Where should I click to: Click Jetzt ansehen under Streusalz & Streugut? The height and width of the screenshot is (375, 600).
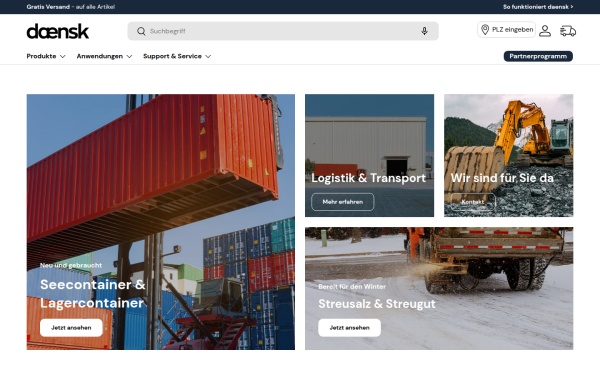point(349,328)
